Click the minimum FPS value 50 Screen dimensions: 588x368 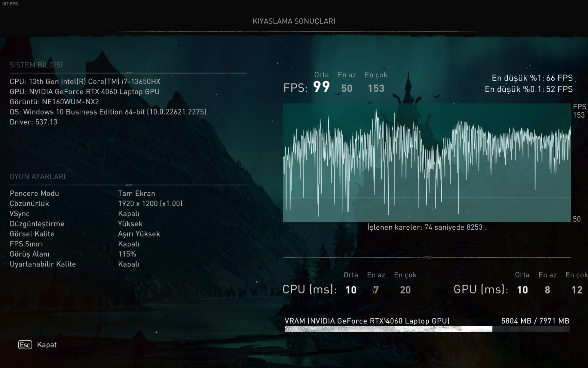[x=347, y=89]
